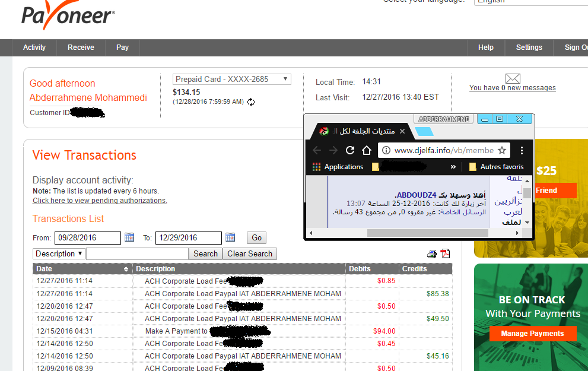Open the Settings menu

(x=529, y=47)
